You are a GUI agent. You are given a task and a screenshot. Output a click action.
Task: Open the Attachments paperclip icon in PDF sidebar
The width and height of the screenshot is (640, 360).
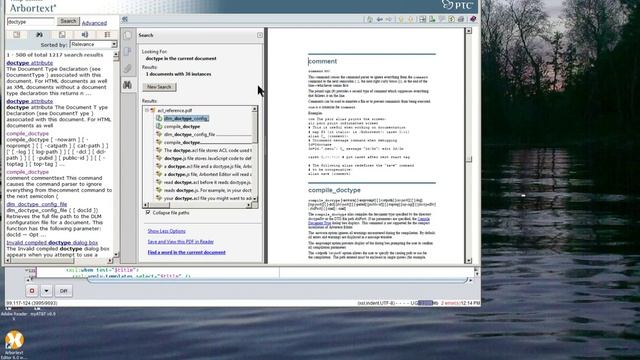pos(128,68)
